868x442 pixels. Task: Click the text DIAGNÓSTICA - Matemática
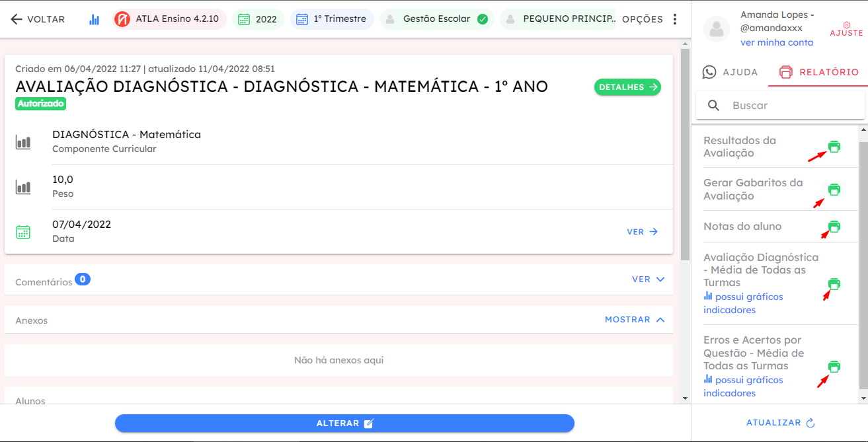[x=126, y=134]
